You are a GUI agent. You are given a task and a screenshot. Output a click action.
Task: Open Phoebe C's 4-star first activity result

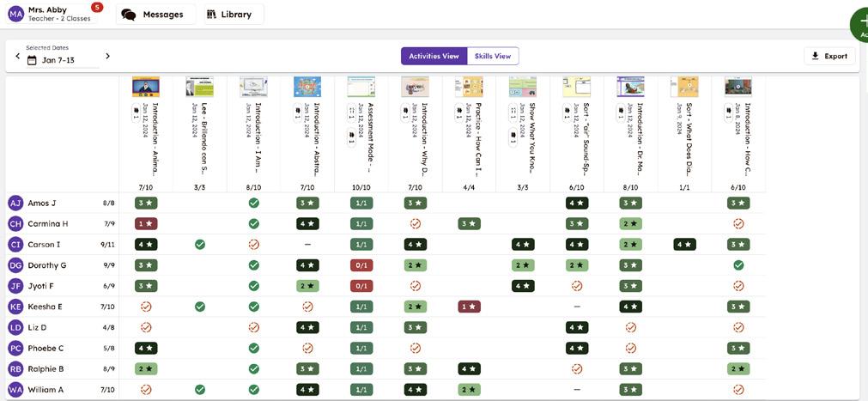click(x=146, y=349)
